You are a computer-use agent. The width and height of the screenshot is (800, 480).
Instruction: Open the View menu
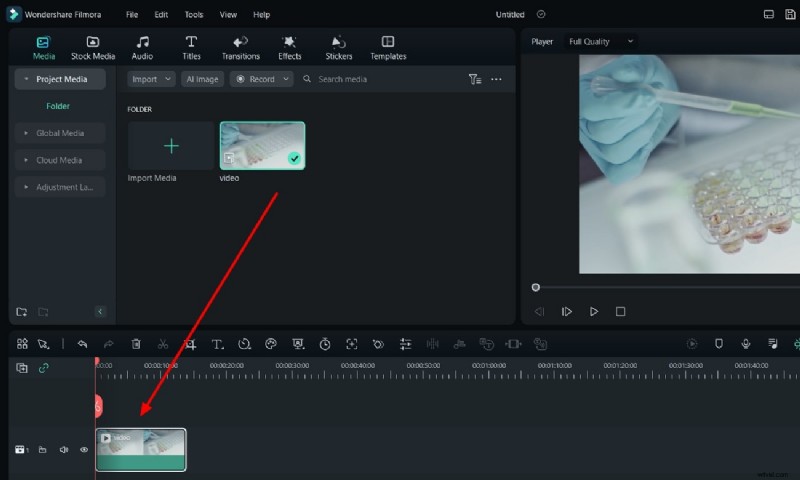[x=228, y=14]
